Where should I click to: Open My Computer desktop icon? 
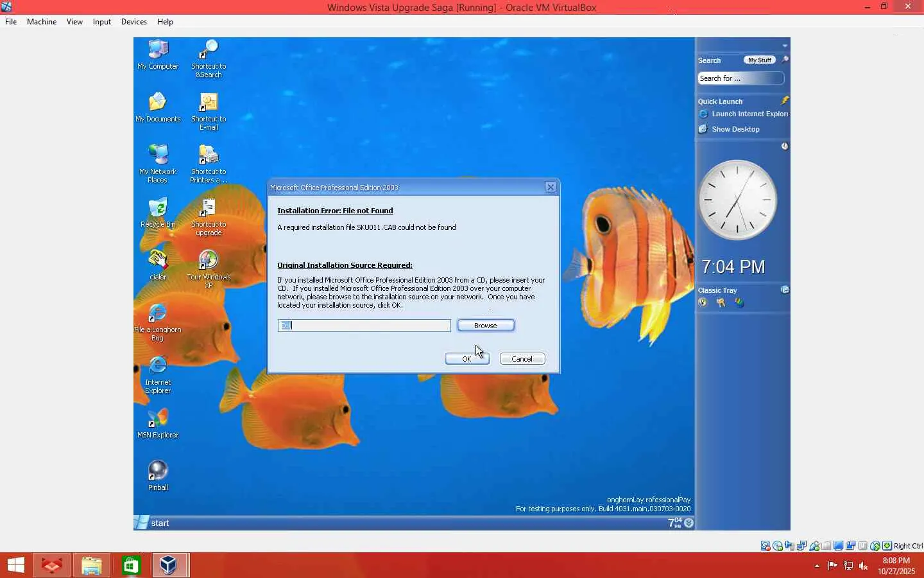coord(158,55)
